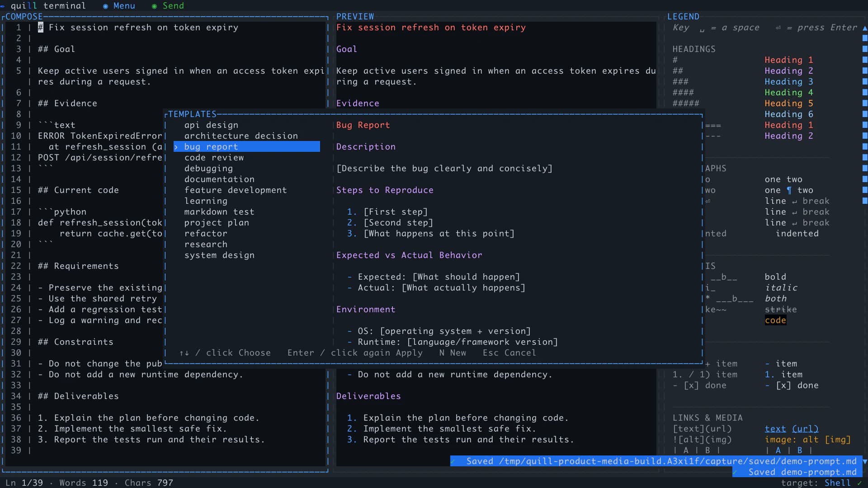
Task: Click 'Heading 3' sample in the Legend
Action: coord(789,82)
